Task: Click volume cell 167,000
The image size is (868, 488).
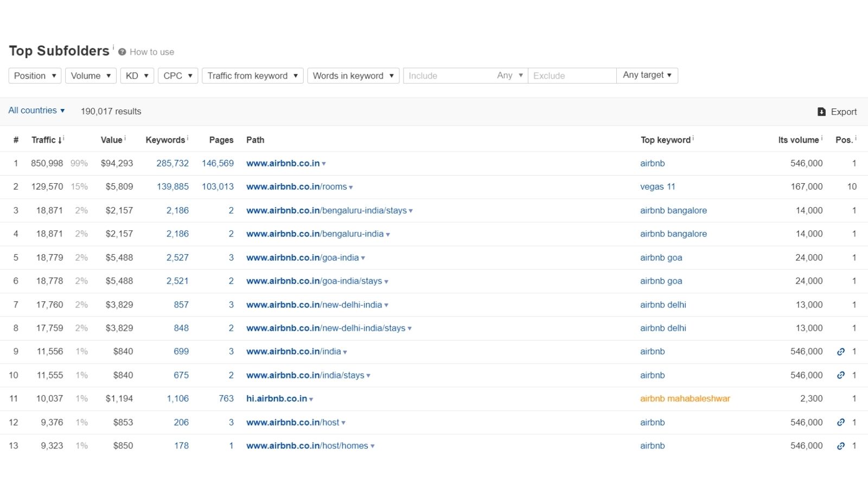Action: pos(806,187)
